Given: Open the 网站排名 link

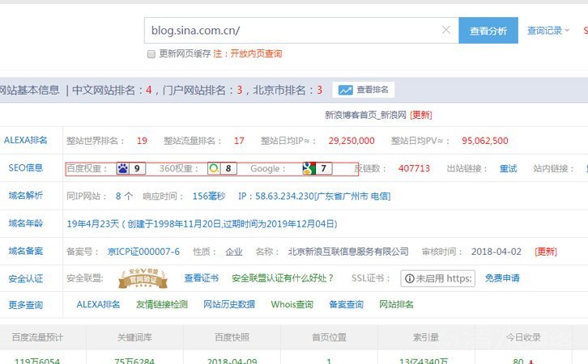Looking at the screenshot, I should [x=396, y=304].
